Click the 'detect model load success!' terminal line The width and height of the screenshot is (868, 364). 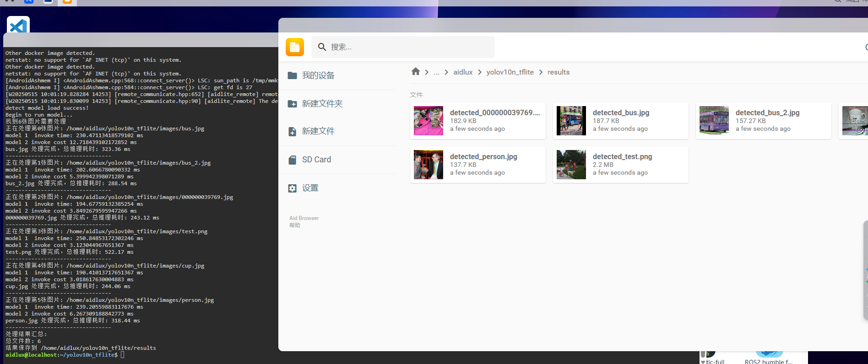pyautogui.click(x=47, y=108)
